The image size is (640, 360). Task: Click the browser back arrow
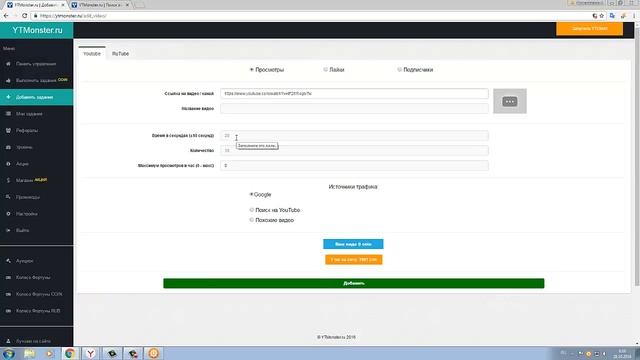tap(6, 16)
